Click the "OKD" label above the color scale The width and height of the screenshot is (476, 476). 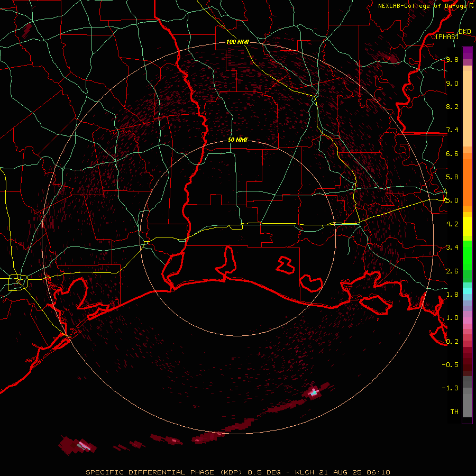click(464, 31)
